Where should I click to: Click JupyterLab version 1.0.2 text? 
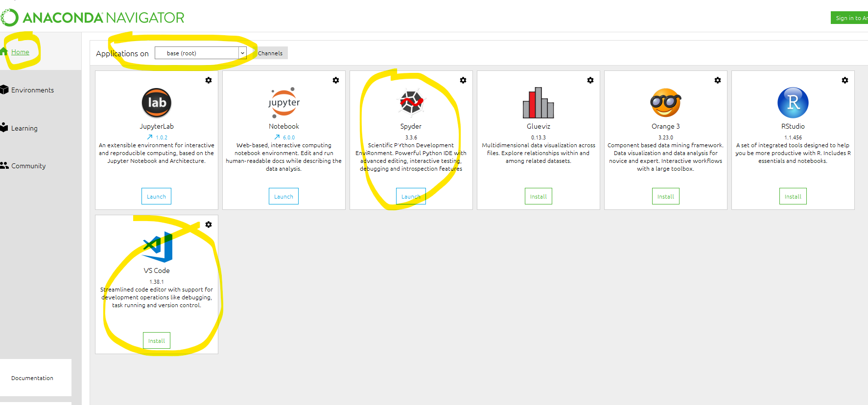point(162,138)
